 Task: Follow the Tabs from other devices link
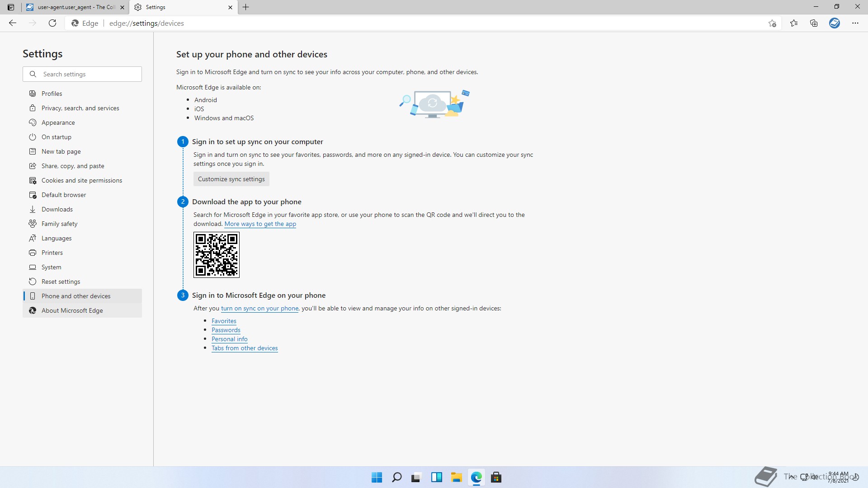[x=245, y=348]
